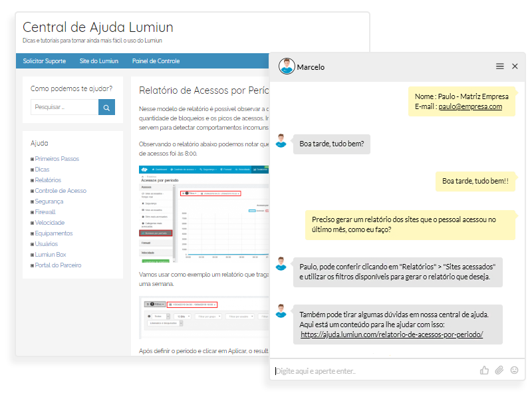The image size is (532, 399).
Task: Click the 'Boa tarde, tudo bem!!' reply bubble
Action: click(x=475, y=181)
